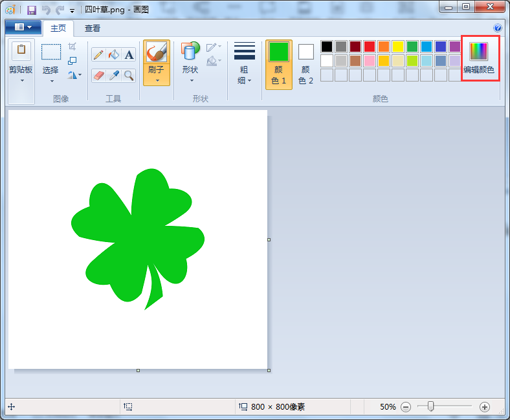Choose the red color swatch
The height and width of the screenshot is (420, 510).
click(370, 47)
